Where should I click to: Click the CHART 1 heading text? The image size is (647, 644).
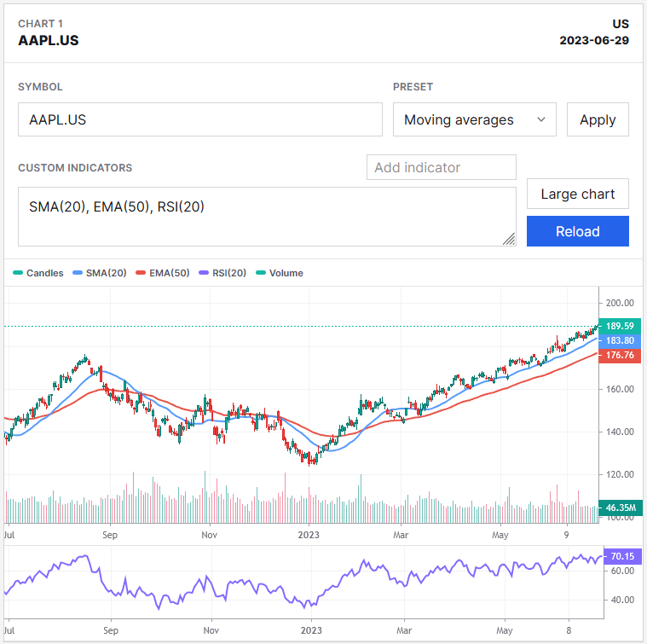(40, 24)
